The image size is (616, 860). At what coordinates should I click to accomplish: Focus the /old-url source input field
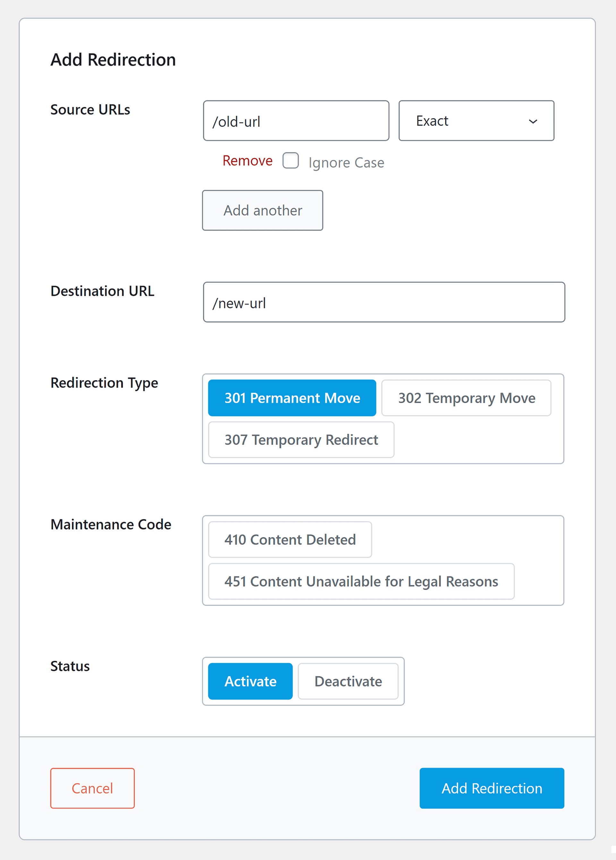296,121
